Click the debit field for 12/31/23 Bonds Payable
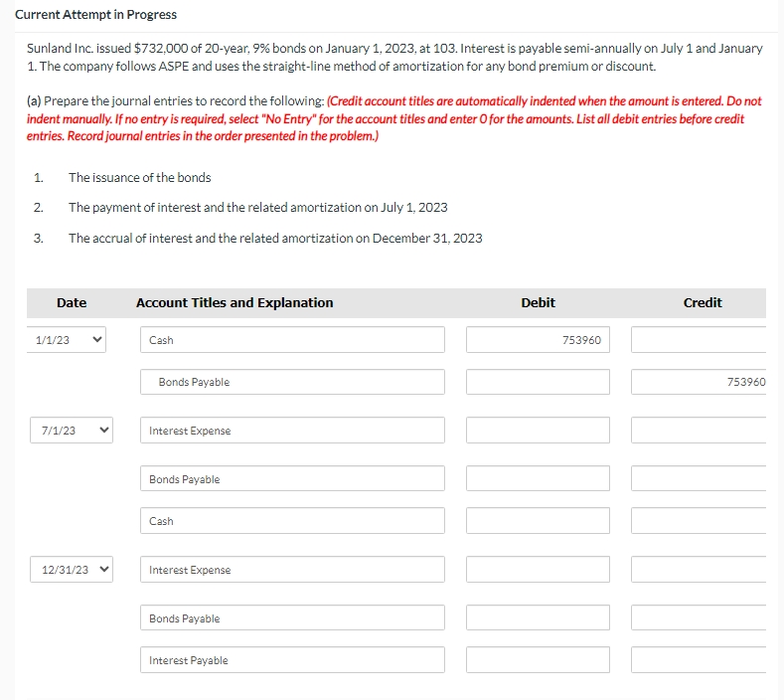This screenshot has width=784, height=700. (x=538, y=617)
